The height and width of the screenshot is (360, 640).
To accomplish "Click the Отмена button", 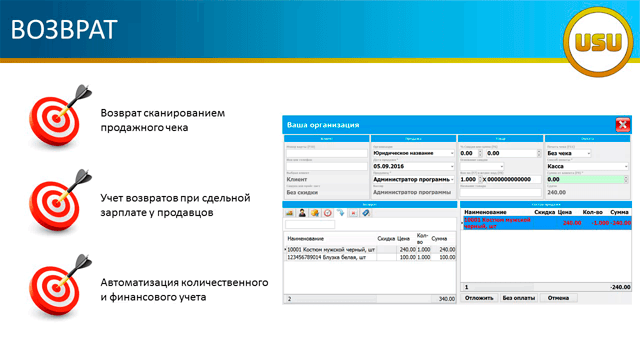I will [558, 298].
